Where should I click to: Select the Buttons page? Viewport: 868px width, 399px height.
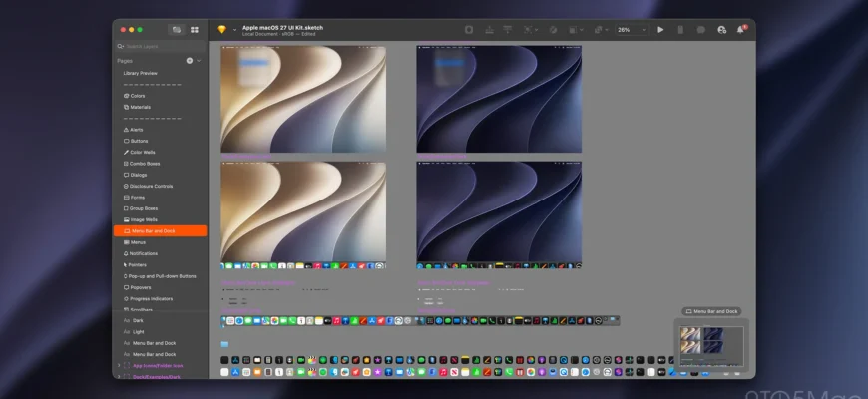point(160,141)
